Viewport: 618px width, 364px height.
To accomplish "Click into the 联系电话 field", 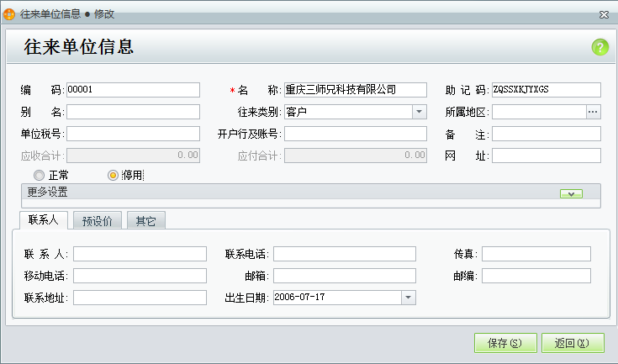I will pos(344,254).
